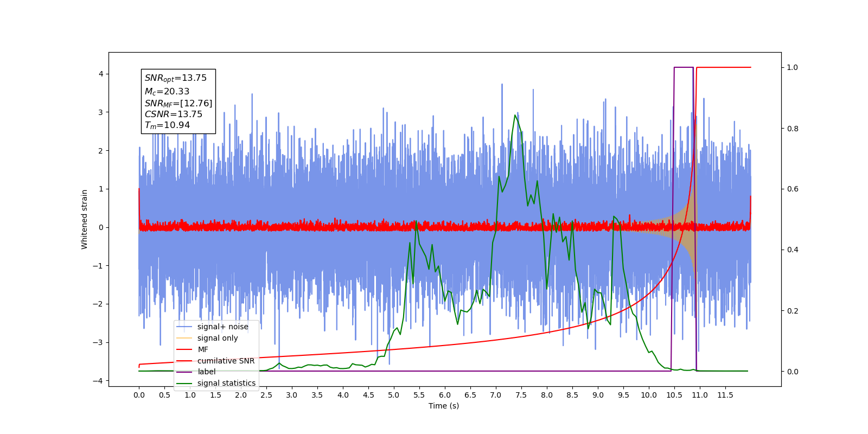Click the 1.0 tick on the right axis

(793, 68)
